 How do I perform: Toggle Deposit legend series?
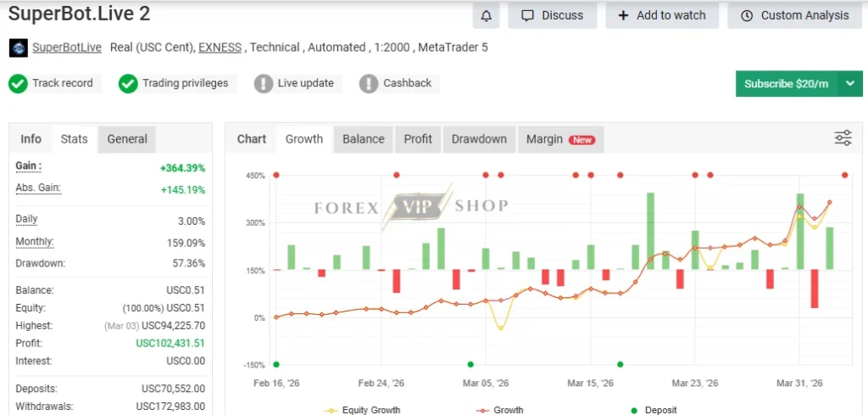[654, 411]
